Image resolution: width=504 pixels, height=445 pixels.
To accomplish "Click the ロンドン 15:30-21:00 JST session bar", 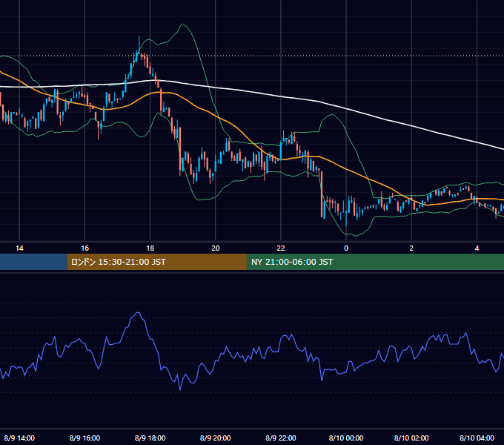I will tap(157, 262).
